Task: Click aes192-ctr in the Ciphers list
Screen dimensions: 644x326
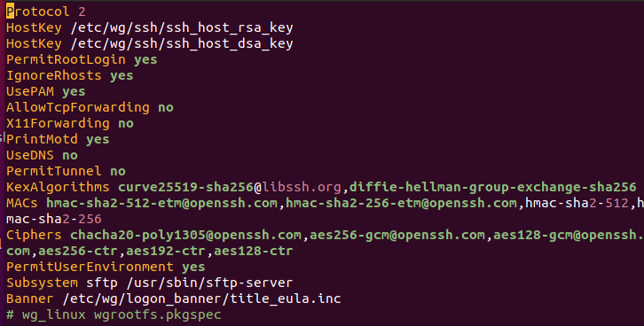Action: 166,251
